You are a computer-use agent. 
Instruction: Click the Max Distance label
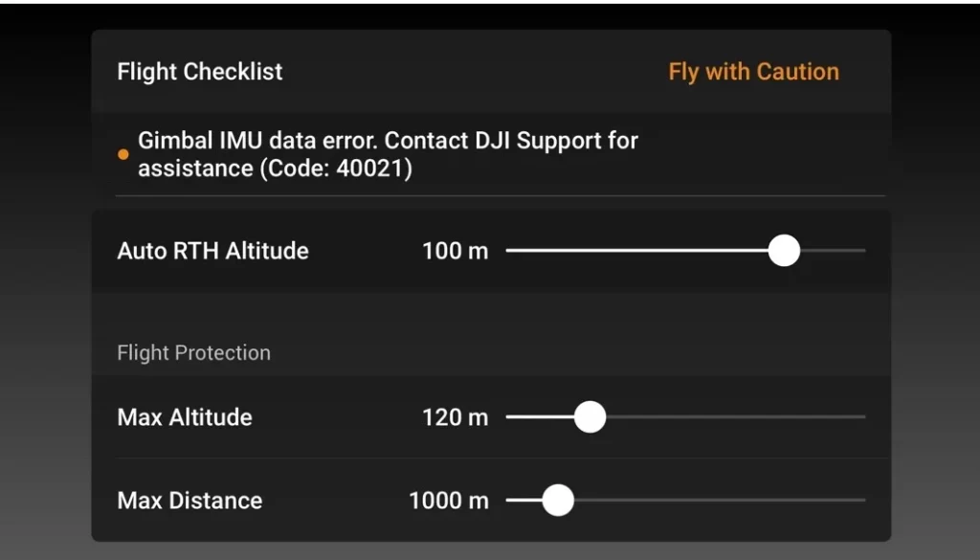point(189,500)
